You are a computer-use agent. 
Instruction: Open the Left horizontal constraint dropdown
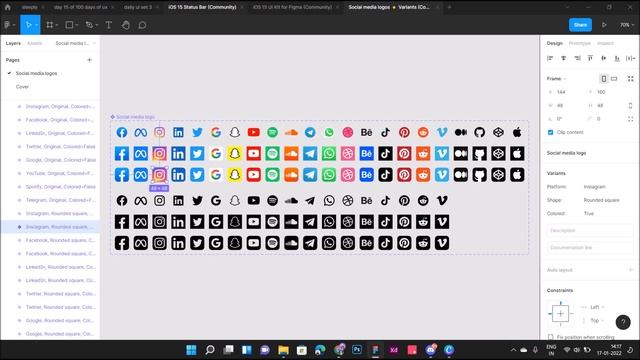[597, 307]
